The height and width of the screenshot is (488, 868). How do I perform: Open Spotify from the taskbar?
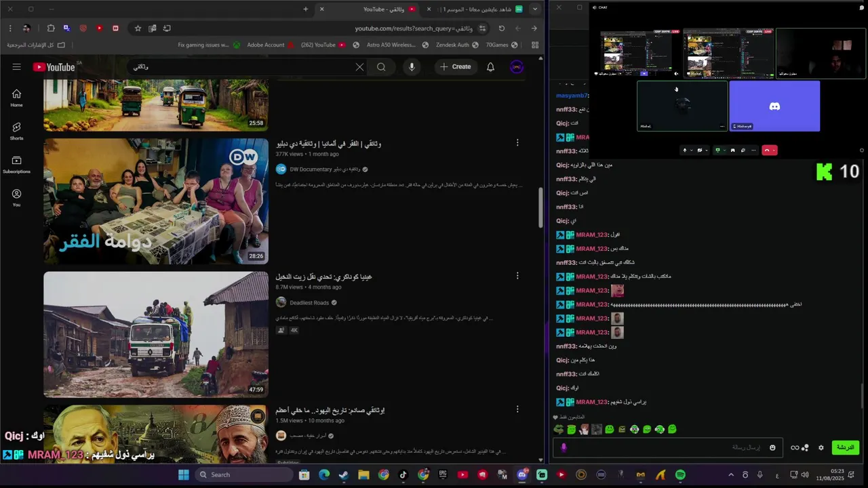680,474
